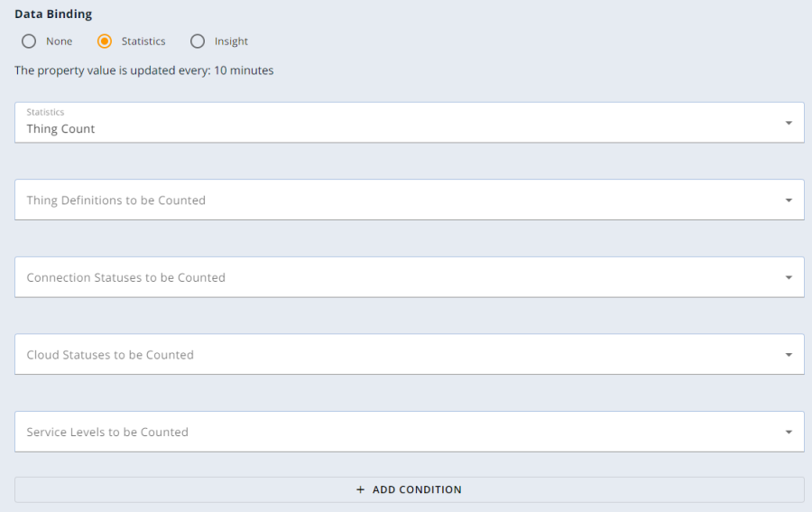Open Connection Statuses to be Counted dropdown
Screen dimensions: 812x512
point(409,276)
